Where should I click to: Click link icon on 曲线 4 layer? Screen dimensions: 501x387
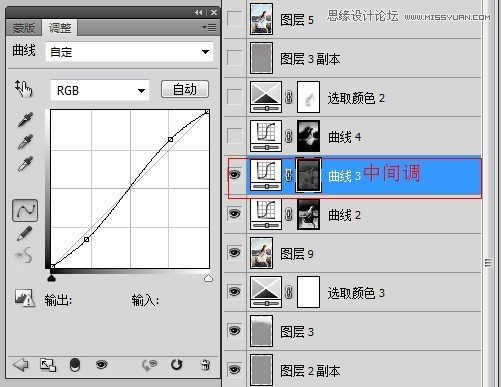coord(289,136)
